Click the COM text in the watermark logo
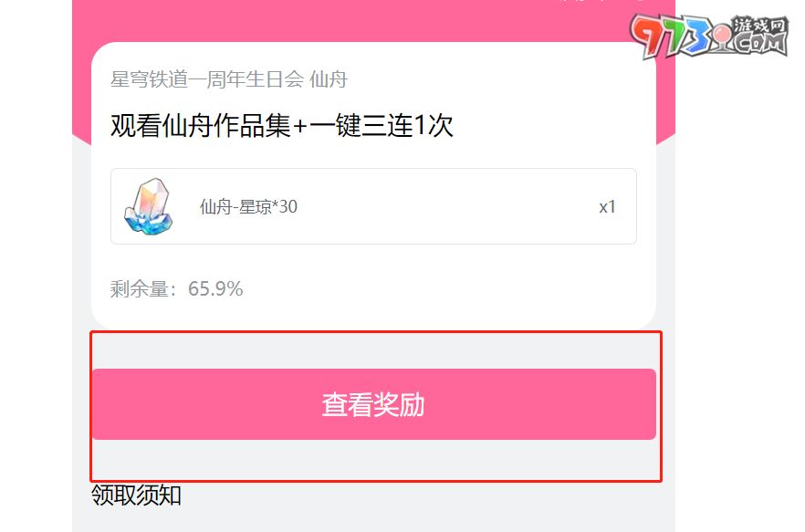805x532 pixels. pyautogui.click(x=760, y=44)
